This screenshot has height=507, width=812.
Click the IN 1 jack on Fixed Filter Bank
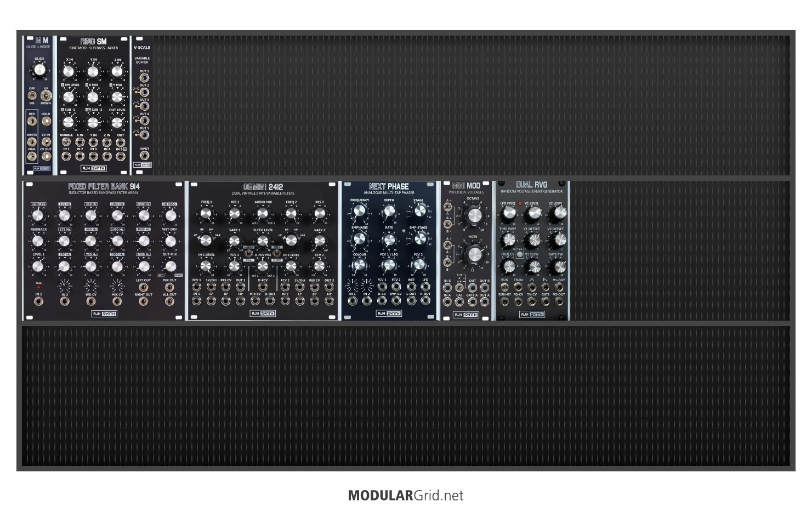point(38,301)
